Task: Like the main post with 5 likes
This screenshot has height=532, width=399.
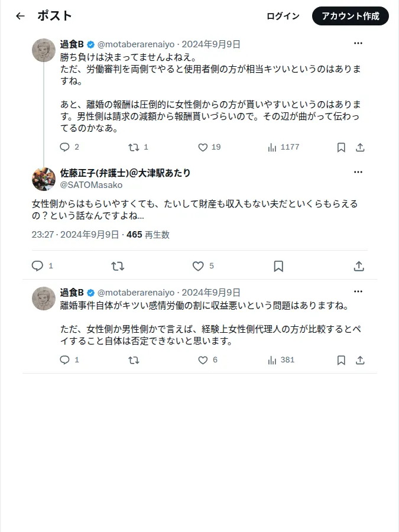Action: (x=203, y=266)
